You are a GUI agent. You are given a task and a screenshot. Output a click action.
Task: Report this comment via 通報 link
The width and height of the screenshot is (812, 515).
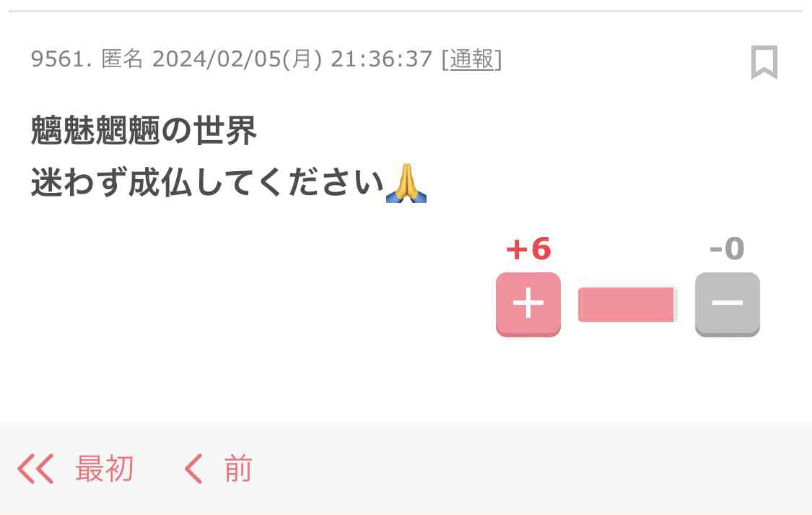pos(471,59)
